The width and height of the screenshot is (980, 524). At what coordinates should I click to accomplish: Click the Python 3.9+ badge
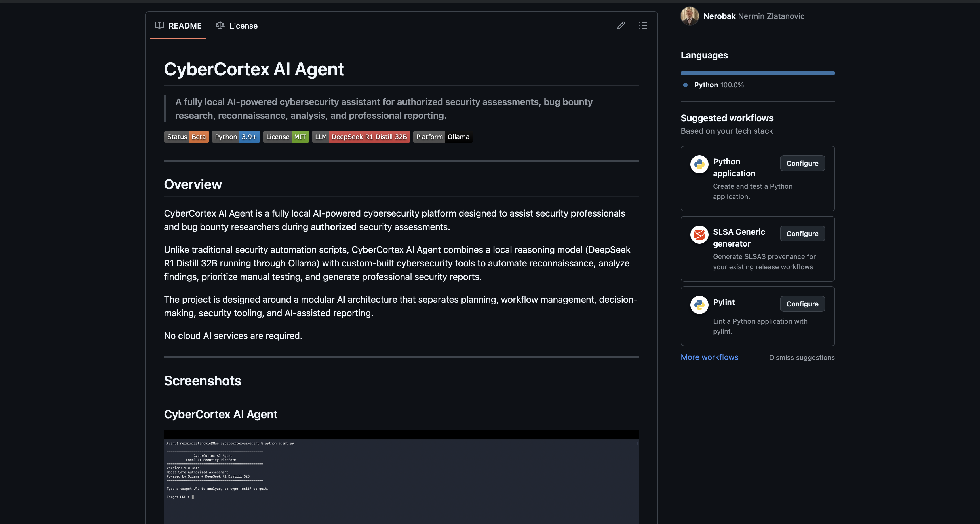(236, 137)
